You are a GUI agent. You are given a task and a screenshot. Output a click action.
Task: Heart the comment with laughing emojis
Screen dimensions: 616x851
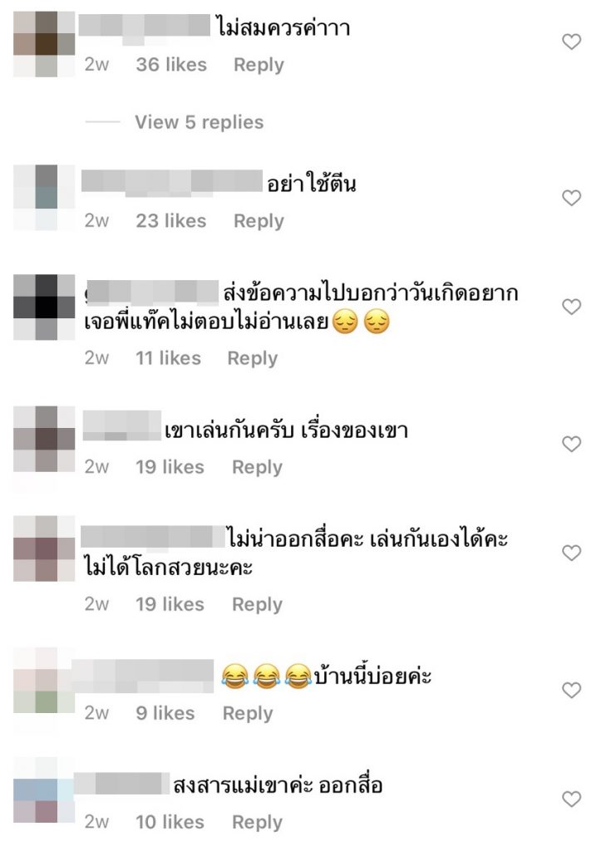(571, 691)
